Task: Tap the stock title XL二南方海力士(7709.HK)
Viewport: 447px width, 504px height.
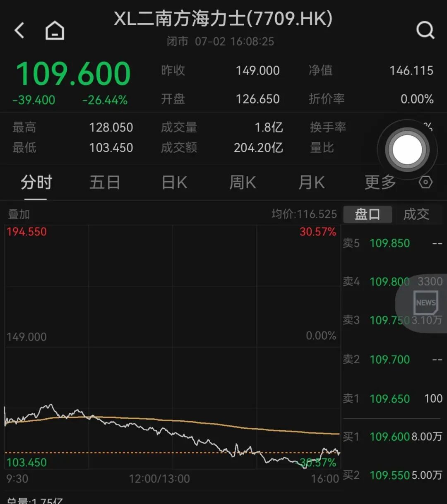Action: click(x=223, y=19)
